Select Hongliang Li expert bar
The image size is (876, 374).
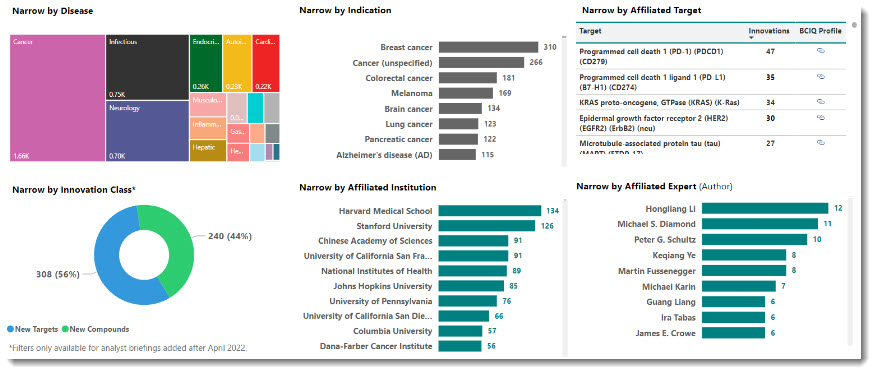pos(765,209)
